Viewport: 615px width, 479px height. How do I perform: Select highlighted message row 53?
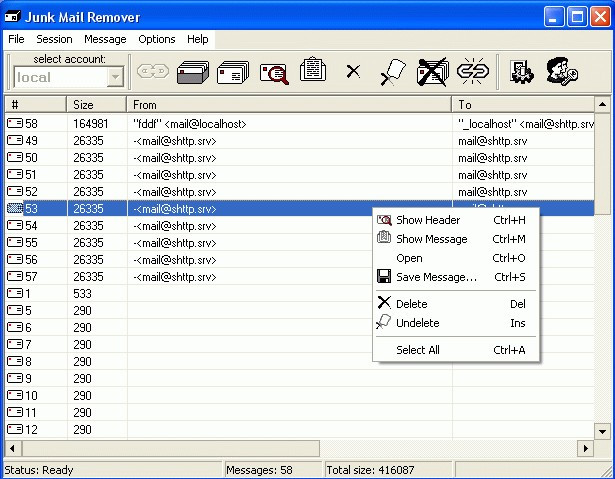click(x=300, y=208)
